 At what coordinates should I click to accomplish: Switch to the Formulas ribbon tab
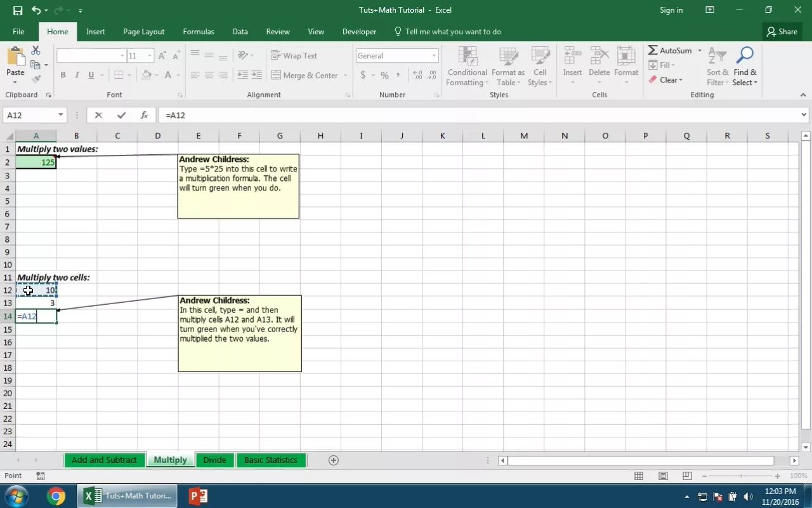pyautogui.click(x=199, y=32)
